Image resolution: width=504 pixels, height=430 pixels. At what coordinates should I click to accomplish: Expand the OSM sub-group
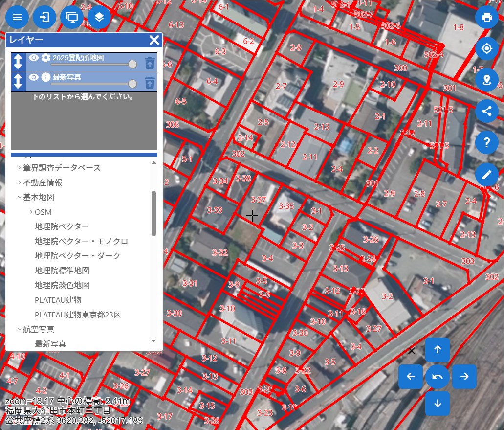point(43,212)
